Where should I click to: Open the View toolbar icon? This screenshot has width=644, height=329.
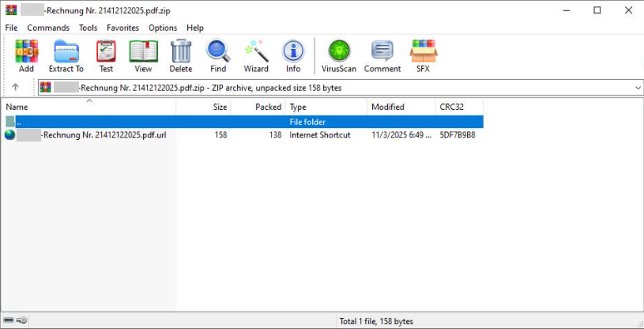[143, 55]
